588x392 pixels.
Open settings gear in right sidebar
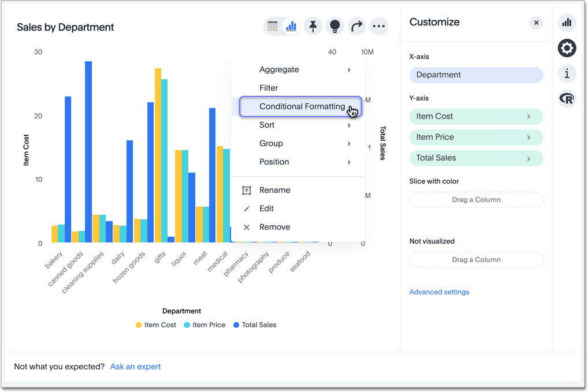point(567,48)
